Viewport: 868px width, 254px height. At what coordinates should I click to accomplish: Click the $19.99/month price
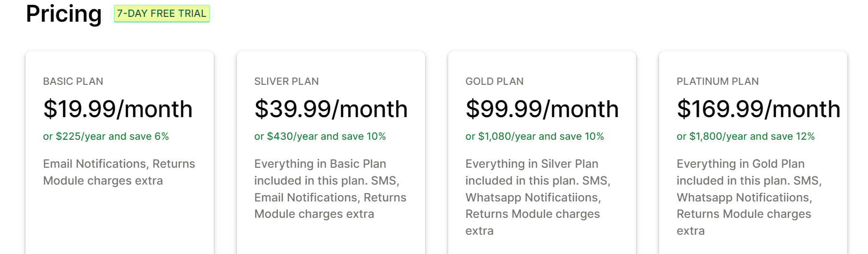pyautogui.click(x=118, y=109)
